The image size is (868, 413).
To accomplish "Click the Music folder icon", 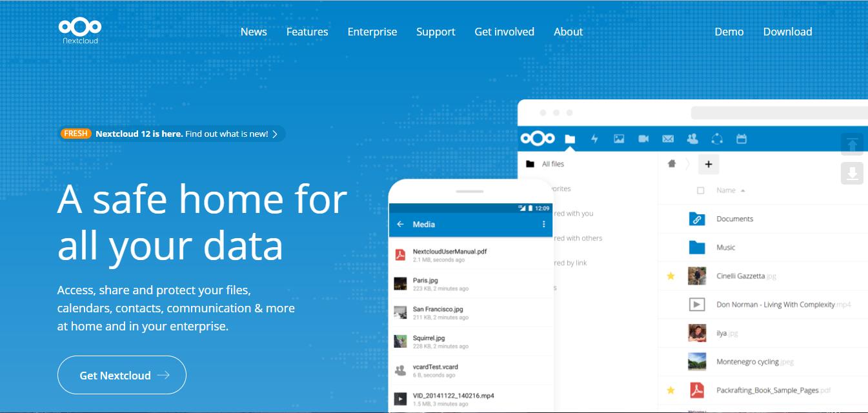I will 696,247.
